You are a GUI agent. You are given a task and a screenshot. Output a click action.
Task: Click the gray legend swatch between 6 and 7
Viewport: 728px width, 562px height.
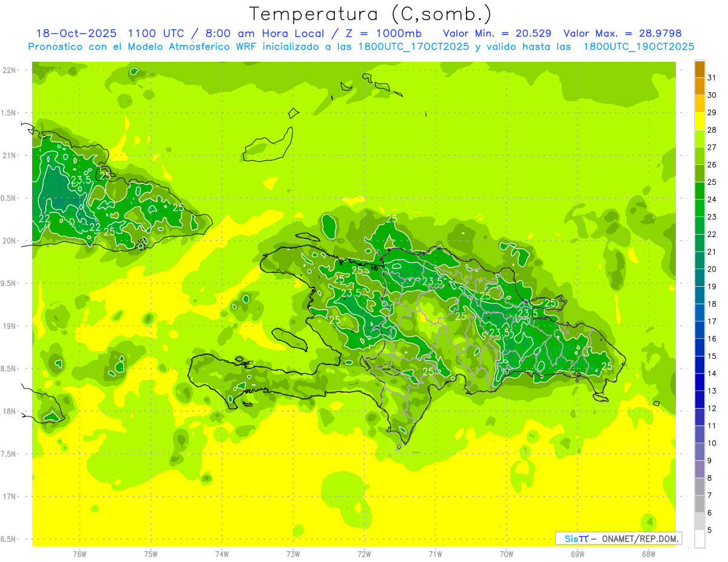point(699,504)
